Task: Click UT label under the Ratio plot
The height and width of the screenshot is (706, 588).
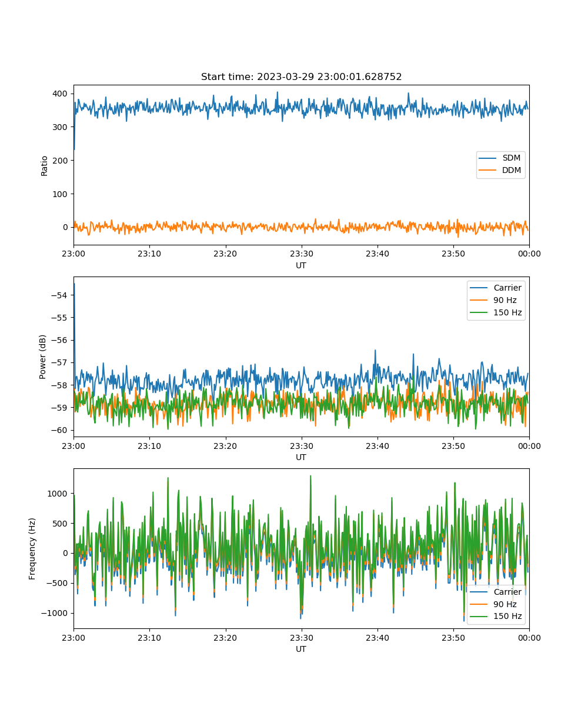Action: point(301,266)
